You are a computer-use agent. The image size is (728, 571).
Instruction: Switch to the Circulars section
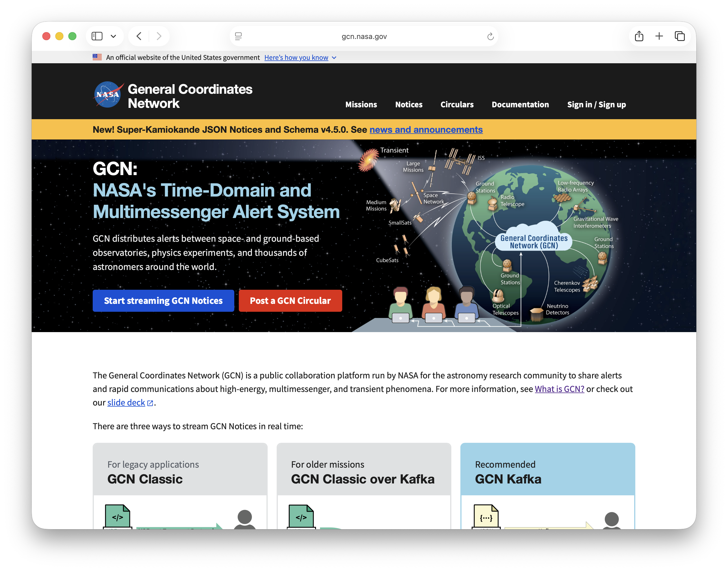(457, 105)
